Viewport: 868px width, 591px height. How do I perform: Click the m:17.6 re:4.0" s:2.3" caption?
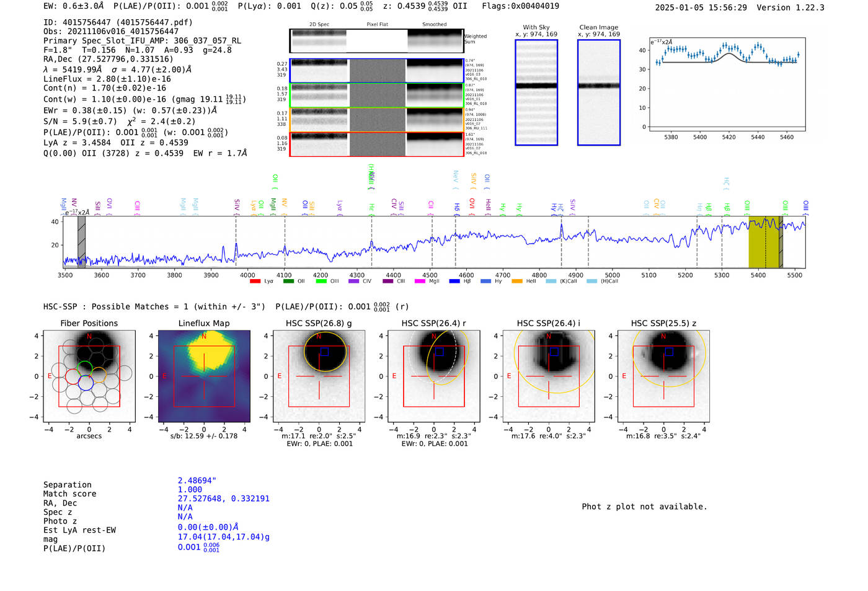click(549, 436)
